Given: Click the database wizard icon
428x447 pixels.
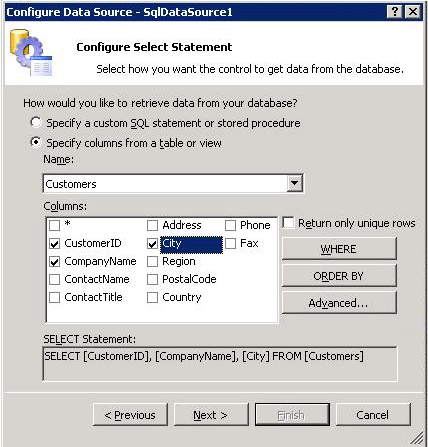Looking at the screenshot, I should [31, 53].
